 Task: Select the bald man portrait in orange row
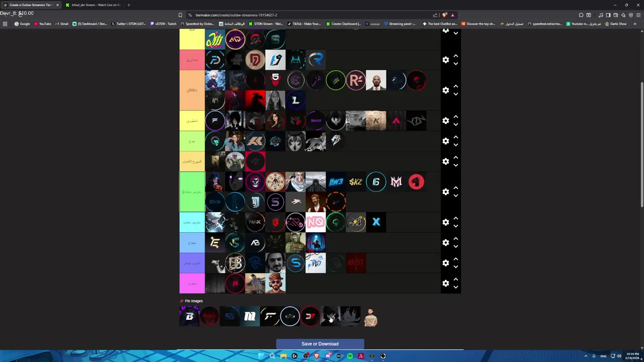point(376,80)
